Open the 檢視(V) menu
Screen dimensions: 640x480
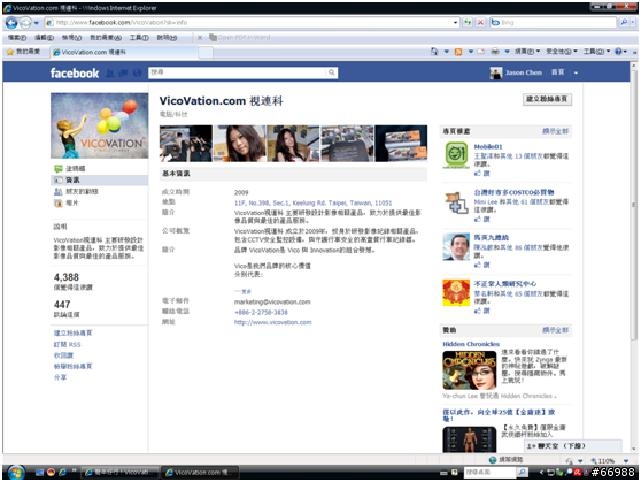tap(72, 38)
